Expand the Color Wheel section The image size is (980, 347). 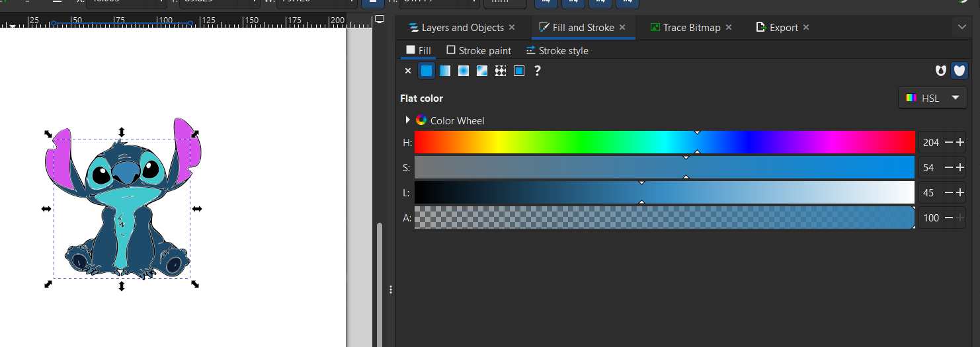click(x=407, y=120)
